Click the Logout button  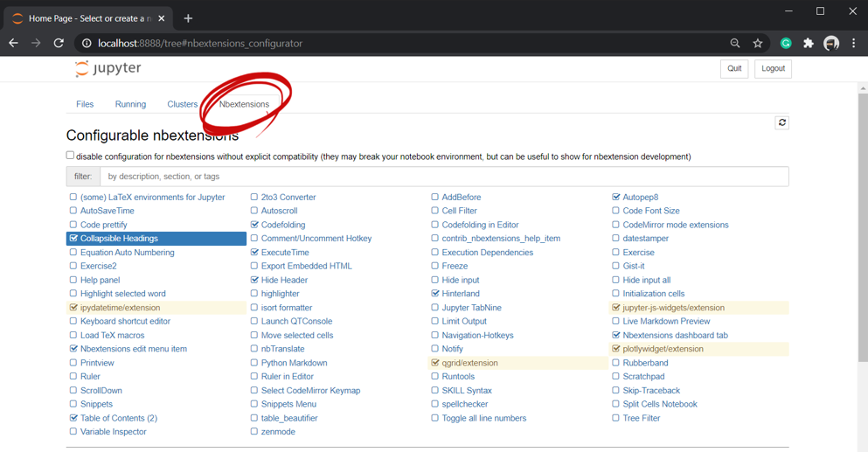(x=773, y=69)
